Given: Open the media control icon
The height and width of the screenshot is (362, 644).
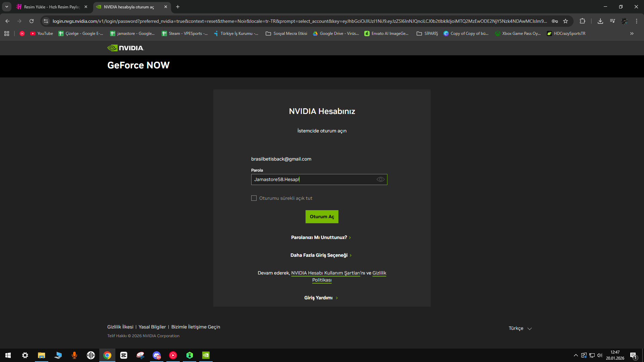Looking at the screenshot, I should (612, 21).
